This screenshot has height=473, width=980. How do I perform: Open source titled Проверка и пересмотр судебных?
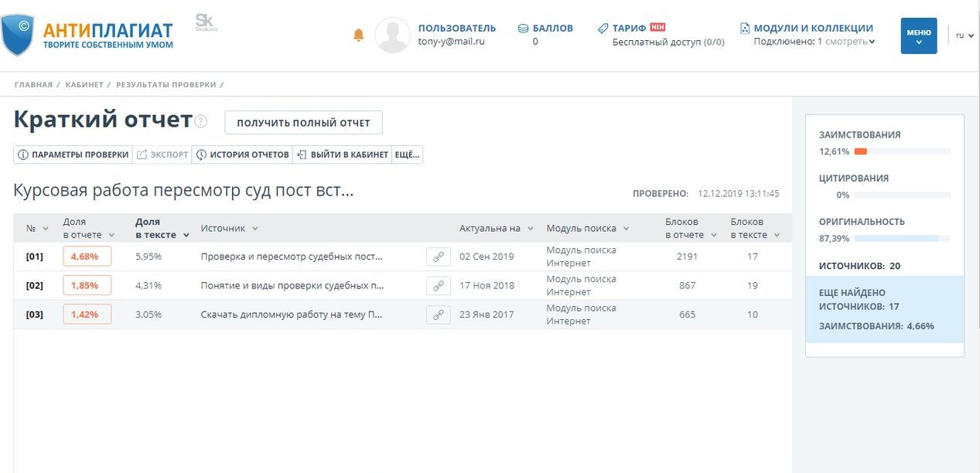(292, 257)
